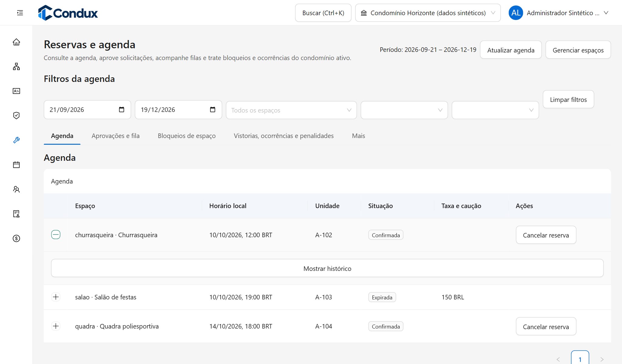Go to next page arrow
The height and width of the screenshot is (364, 622).
coord(602,359)
